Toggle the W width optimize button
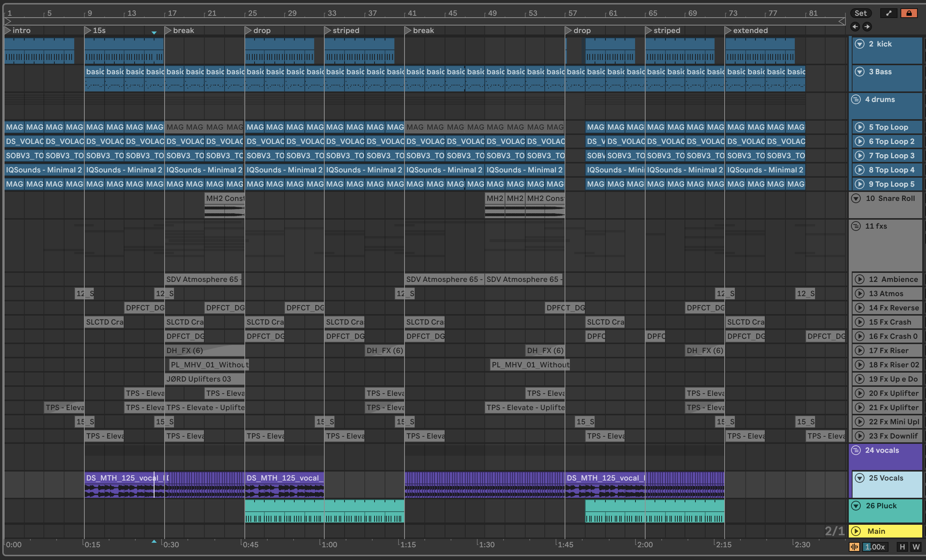 tap(916, 547)
